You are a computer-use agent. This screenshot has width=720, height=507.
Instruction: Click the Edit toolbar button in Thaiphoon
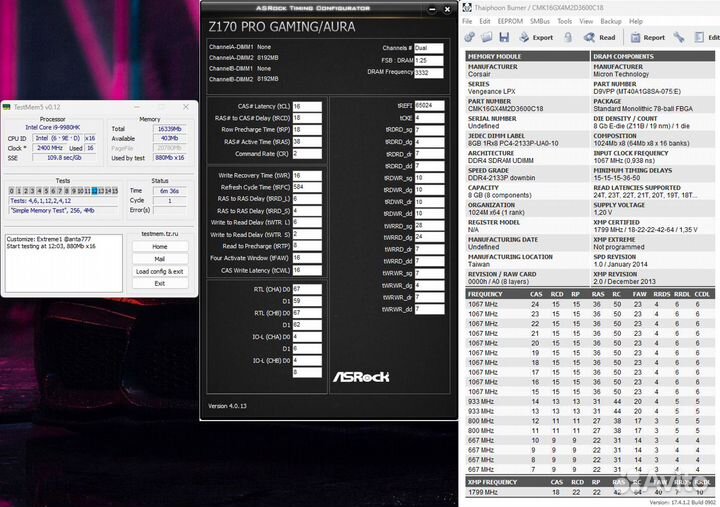(707, 38)
